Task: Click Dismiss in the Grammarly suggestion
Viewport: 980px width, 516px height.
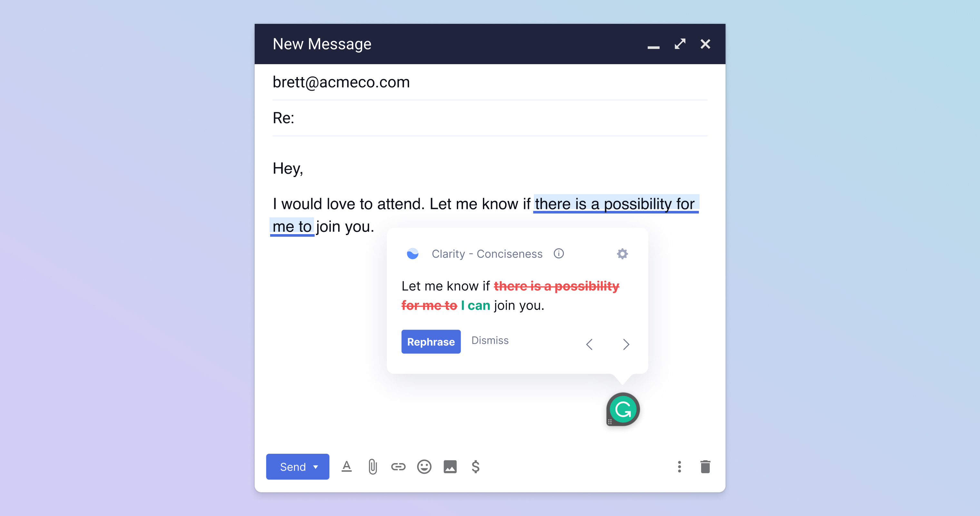Action: pos(489,340)
